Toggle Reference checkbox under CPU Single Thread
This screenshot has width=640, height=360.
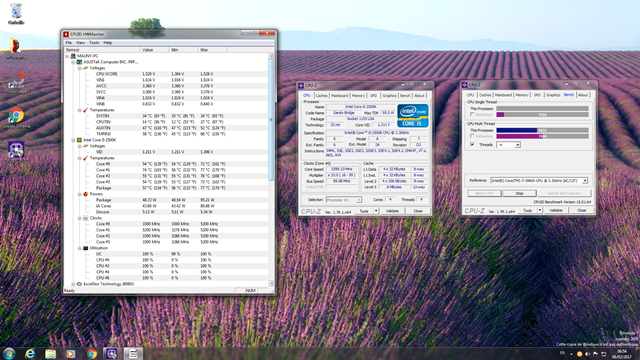(x=472, y=115)
